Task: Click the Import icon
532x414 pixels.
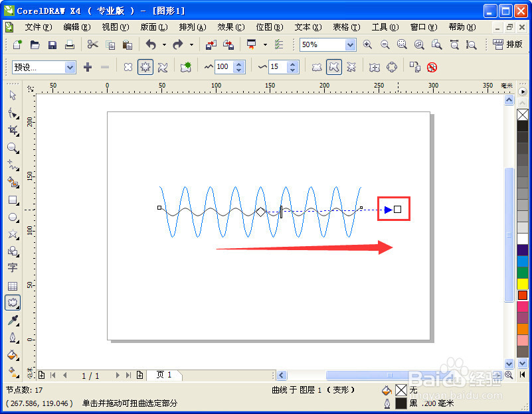Action: pos(211,44)
